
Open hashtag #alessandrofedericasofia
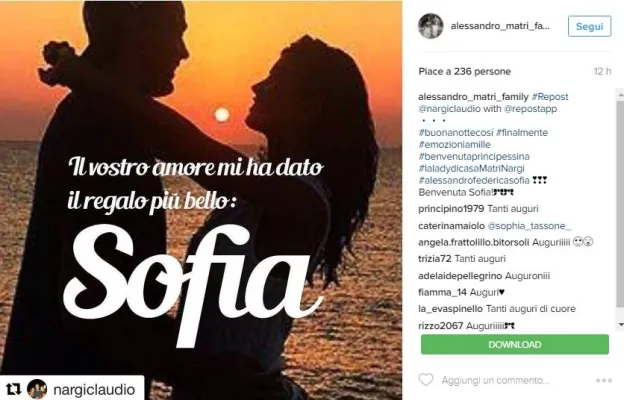[474, 180]
